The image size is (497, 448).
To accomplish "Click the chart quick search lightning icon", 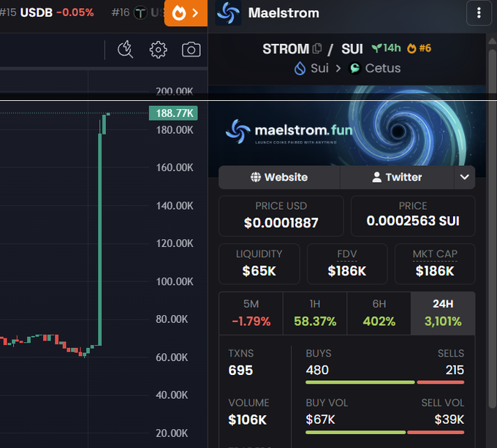I will click(x=125, y=50).
